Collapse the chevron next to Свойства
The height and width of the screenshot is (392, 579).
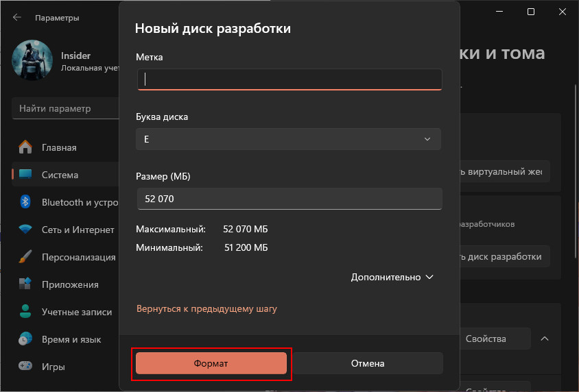pos(545,339)
